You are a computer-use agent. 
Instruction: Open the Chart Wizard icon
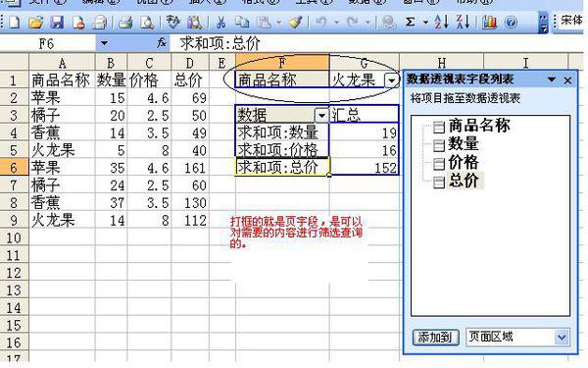click(x=489, y=23)
